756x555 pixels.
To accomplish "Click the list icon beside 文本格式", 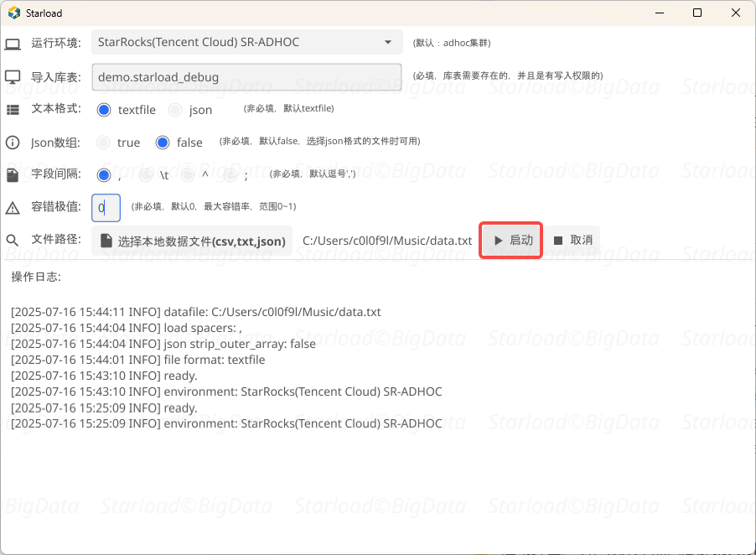I will pos(13,110).
